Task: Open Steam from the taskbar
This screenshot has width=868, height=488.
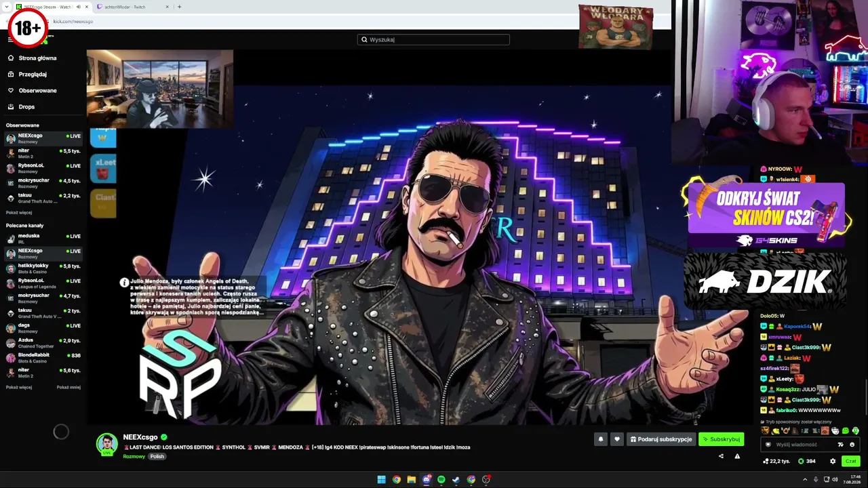Action: [456, 479]
